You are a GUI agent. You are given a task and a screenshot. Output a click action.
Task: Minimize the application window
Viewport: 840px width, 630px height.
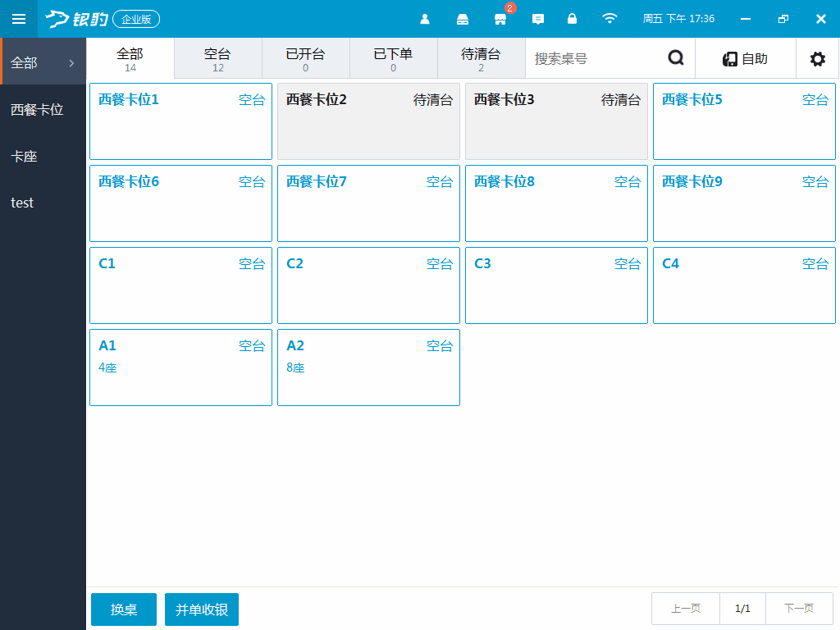(x=745, y=19)
